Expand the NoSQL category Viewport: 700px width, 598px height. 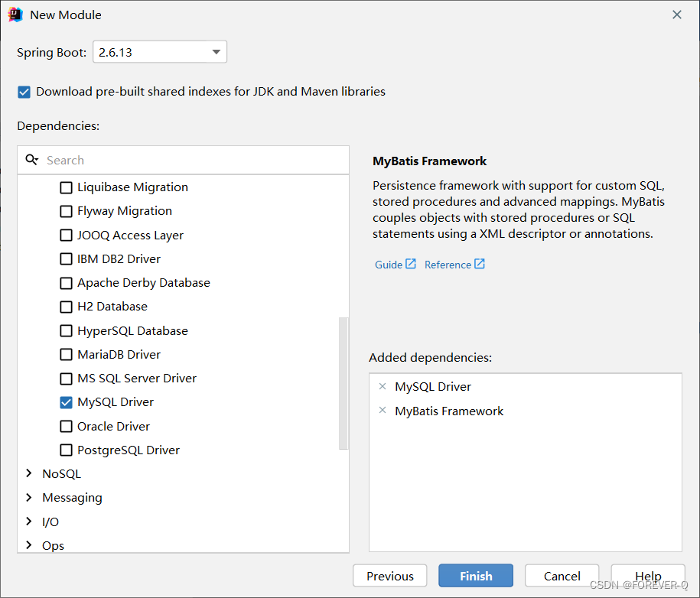(29, 473)
